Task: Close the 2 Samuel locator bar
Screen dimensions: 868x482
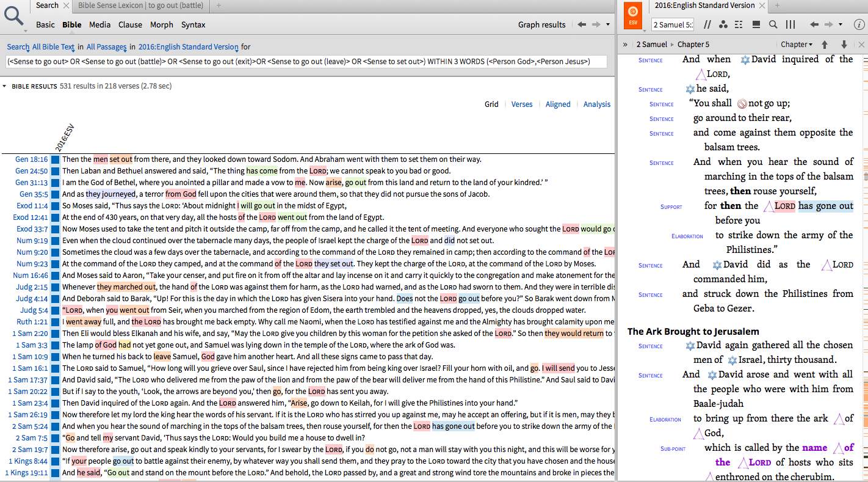Action: click(x=861, y=45)
